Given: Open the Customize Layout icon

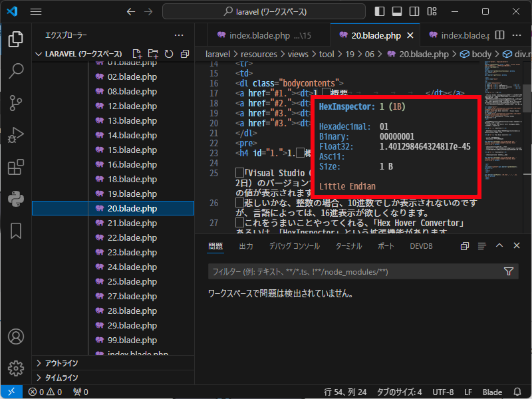Looking at the screenshot, I should click(432, 11).
